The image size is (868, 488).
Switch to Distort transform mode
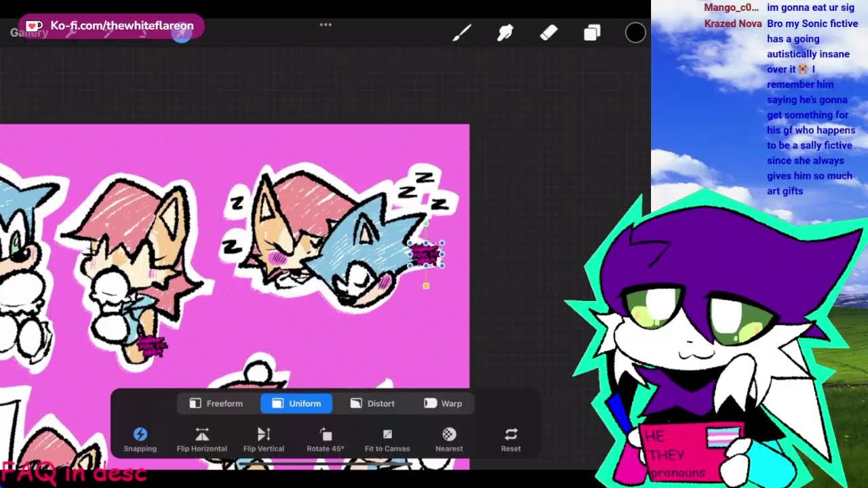(372, 403)
